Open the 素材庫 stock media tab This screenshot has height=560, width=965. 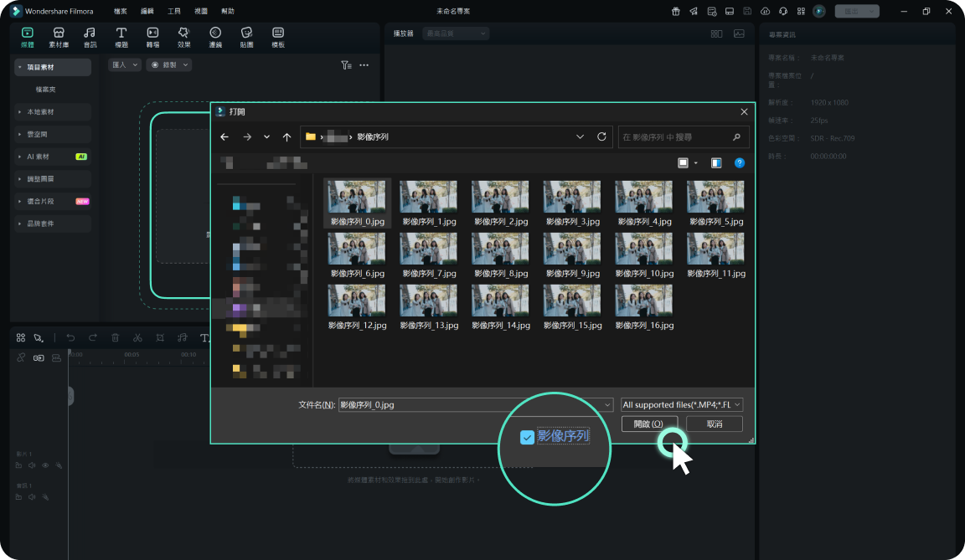click(x=59, y=37)
